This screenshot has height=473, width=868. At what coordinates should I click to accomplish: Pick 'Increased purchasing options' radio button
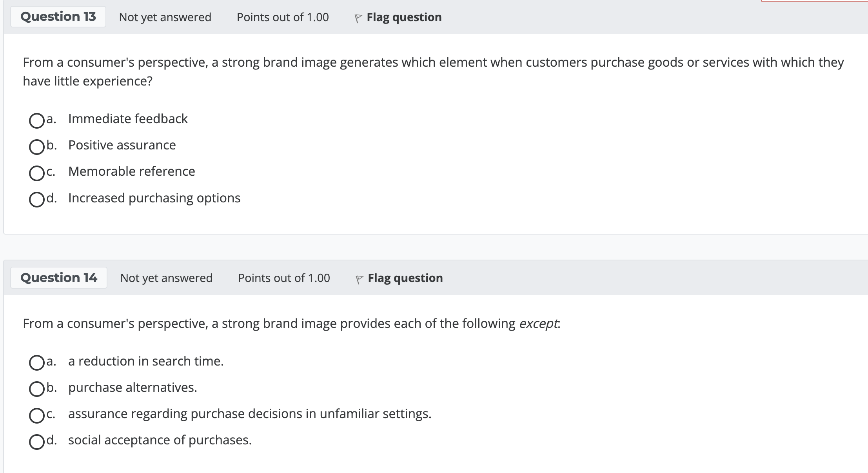(x=36, y=199)
